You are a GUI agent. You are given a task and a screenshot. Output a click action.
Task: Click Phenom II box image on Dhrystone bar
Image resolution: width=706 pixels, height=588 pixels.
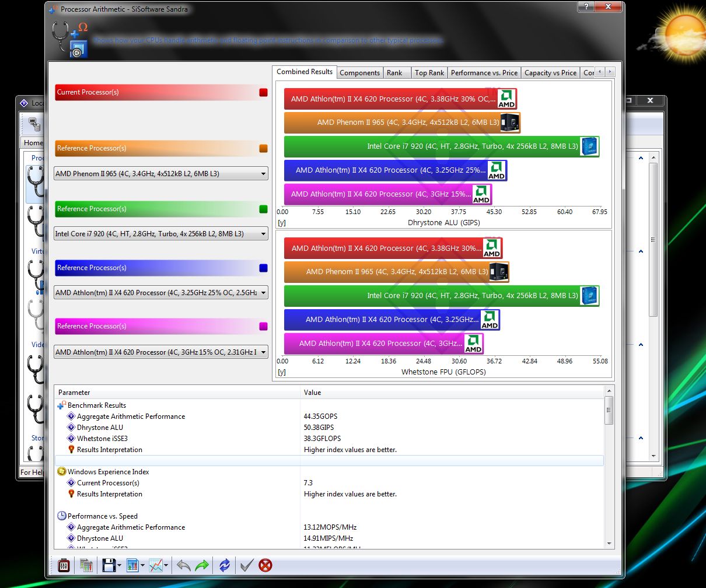(x=510, y=123)
